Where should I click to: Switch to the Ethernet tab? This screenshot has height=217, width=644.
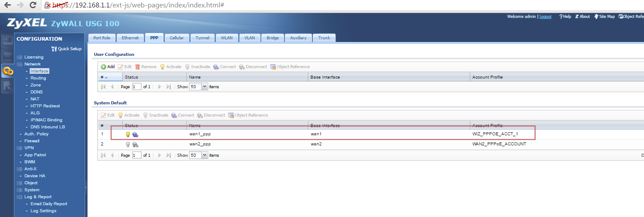point(130,38)
